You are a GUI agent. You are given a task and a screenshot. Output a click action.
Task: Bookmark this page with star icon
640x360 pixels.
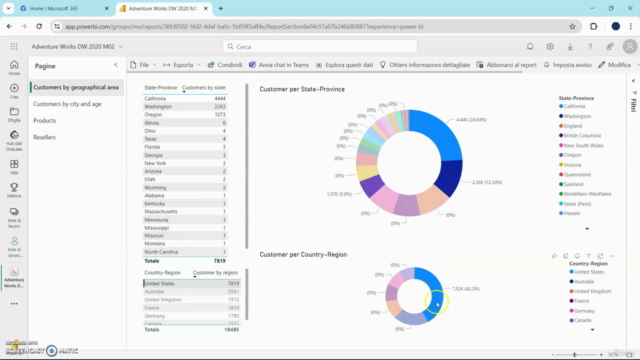point(572,27)
